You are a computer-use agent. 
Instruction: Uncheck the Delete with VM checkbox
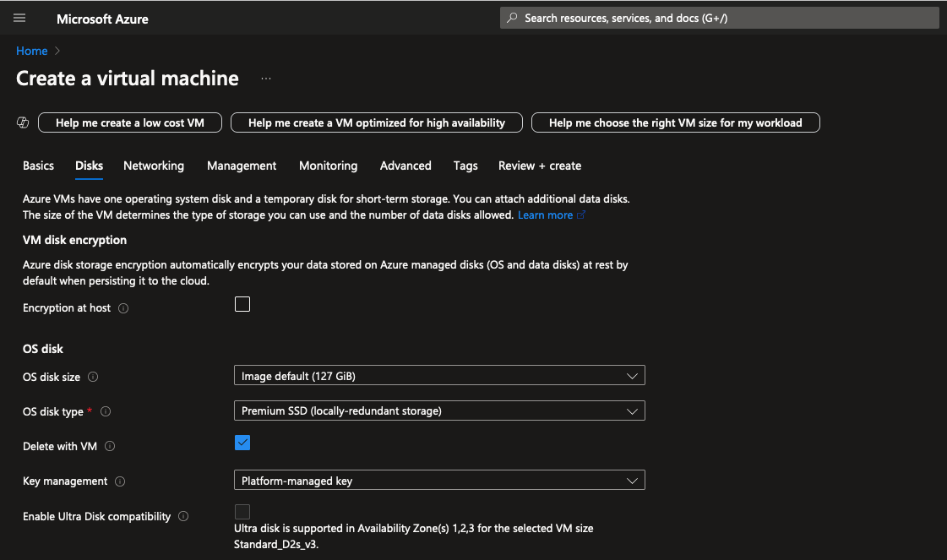coord(242,443)
